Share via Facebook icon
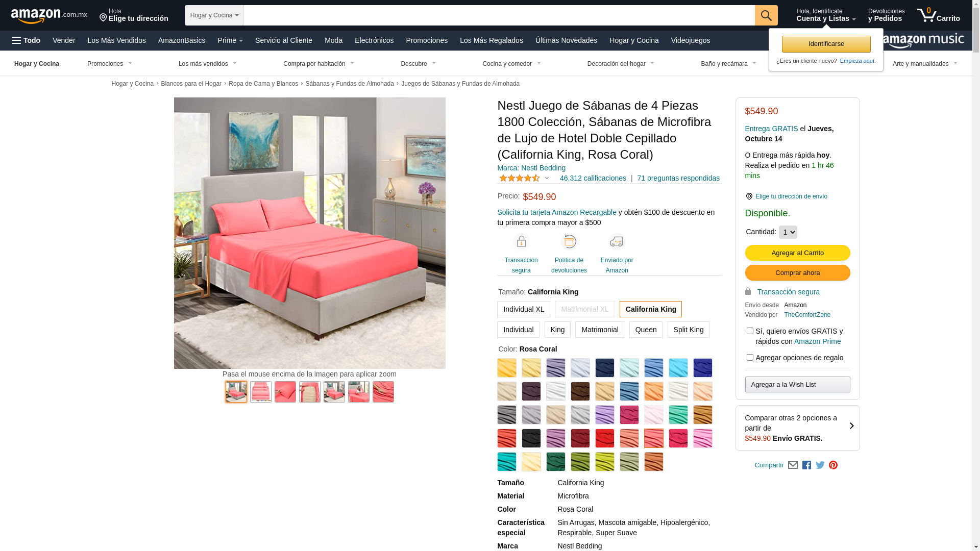 click(806, 465)
